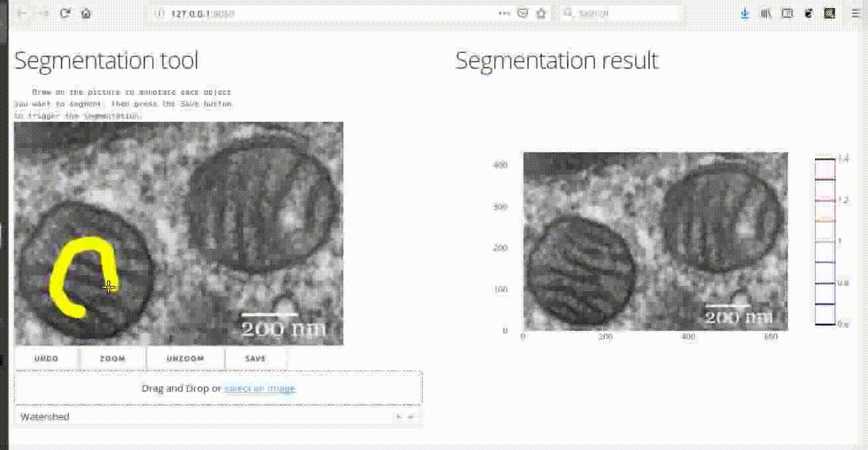
Task: Clear the Watershed selection with the x
Action: 399,417
